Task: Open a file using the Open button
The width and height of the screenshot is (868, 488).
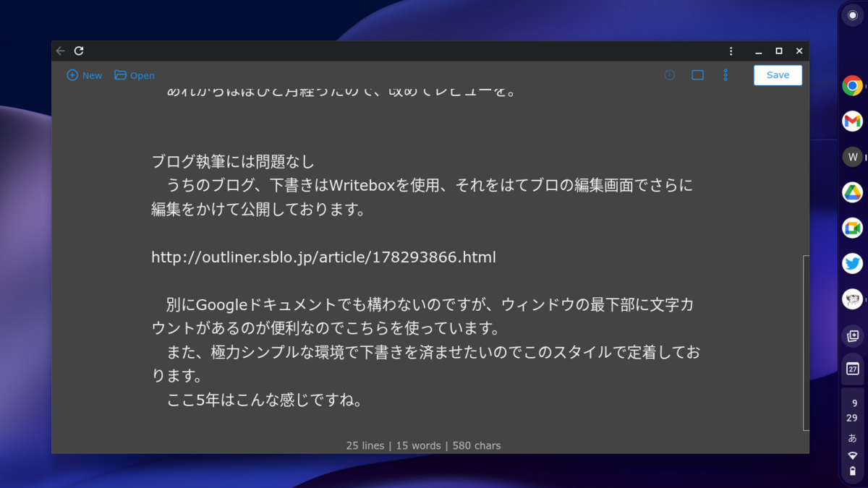Action: (135, 75)
